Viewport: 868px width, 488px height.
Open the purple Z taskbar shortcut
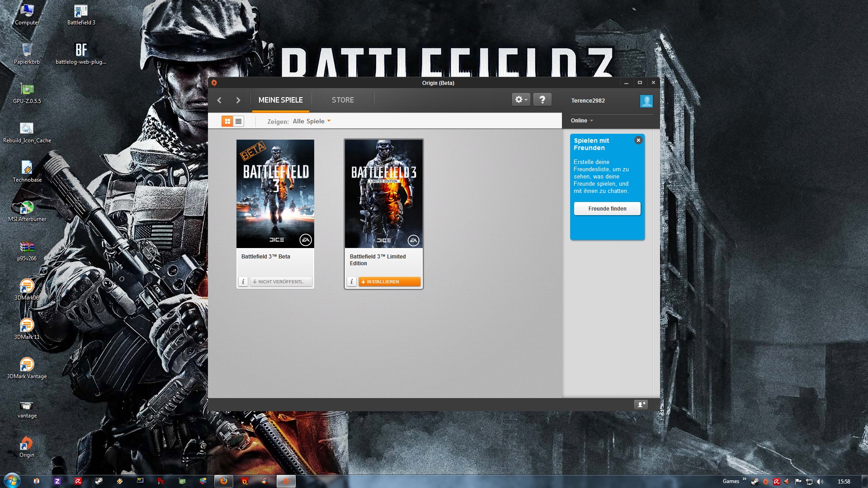pyautogui.click(x=57, y=481)
